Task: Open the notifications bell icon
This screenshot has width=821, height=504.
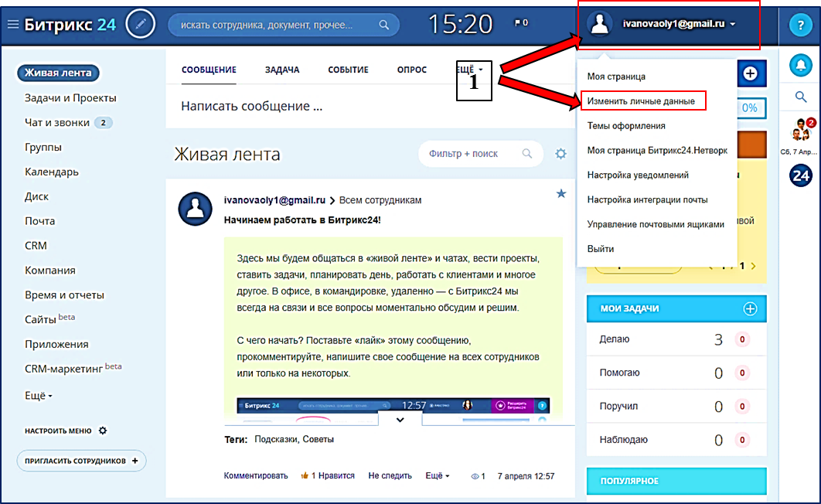Action: pyautogui.click(x=801, y=66)
